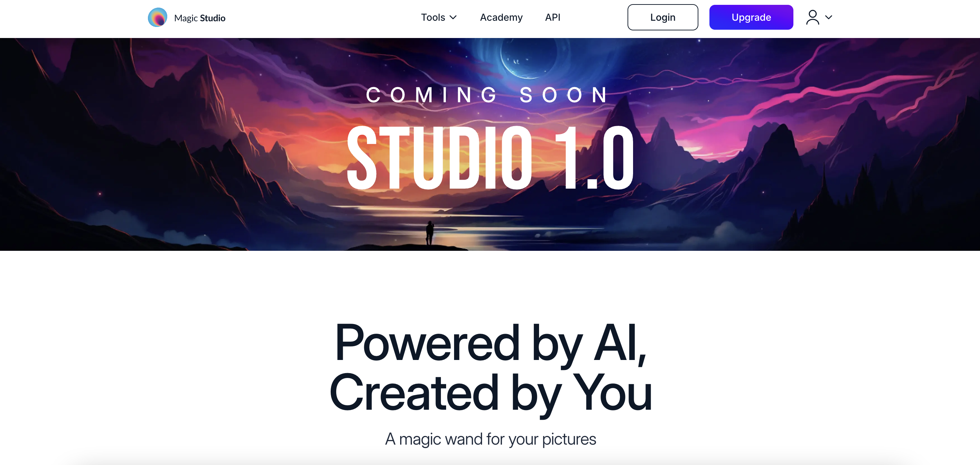The width and height of the screenshot is (980, 465).
Task: Expand the chevron beside the profile icon
Action: [x=829, y=18]
